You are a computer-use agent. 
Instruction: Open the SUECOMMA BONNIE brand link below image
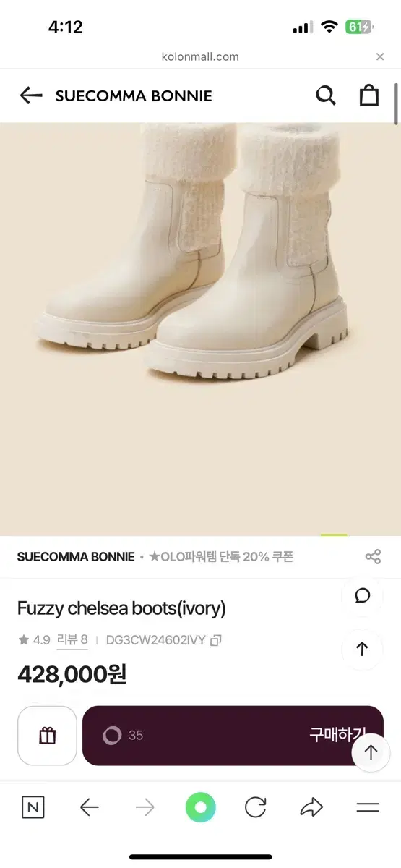[76, 556]
